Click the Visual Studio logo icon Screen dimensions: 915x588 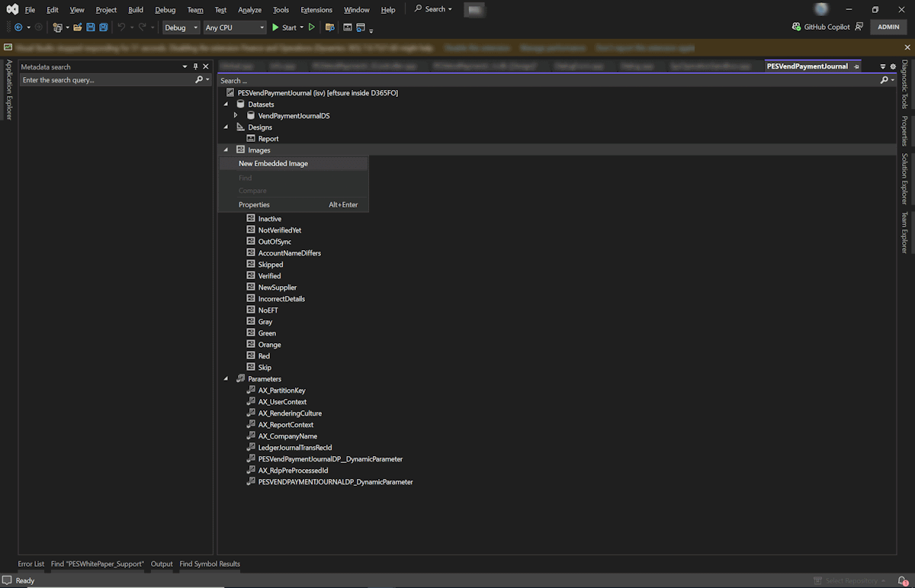12,9
